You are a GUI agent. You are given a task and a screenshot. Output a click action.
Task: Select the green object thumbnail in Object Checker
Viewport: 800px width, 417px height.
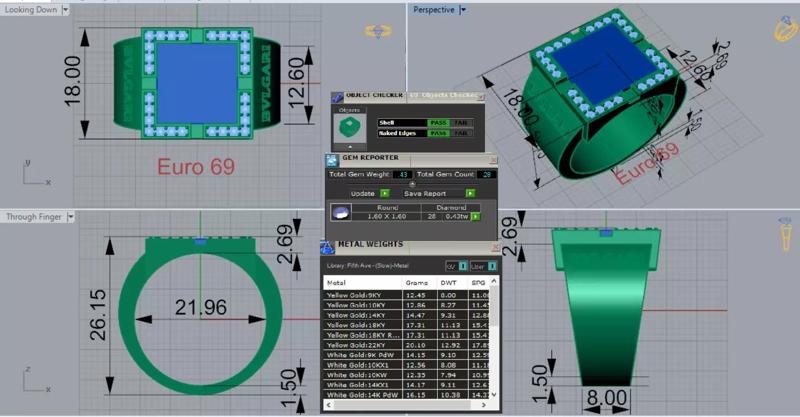pyautogui.click(x=350, y=128)
